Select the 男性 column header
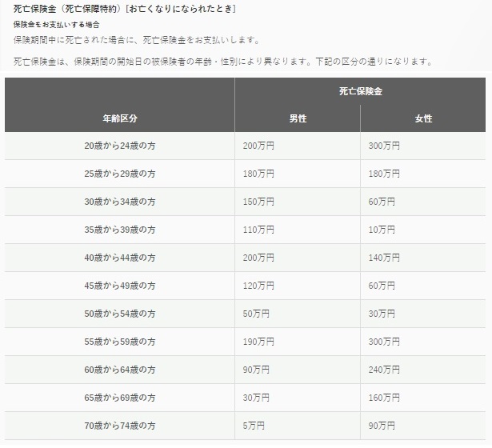This screenshot has height=448, width=492. [298, 118]
